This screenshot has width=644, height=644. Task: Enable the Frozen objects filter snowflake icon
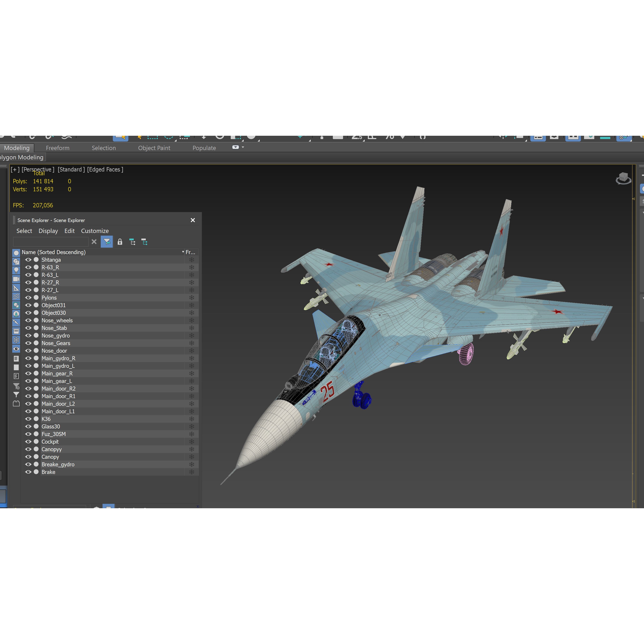(16, 340)
